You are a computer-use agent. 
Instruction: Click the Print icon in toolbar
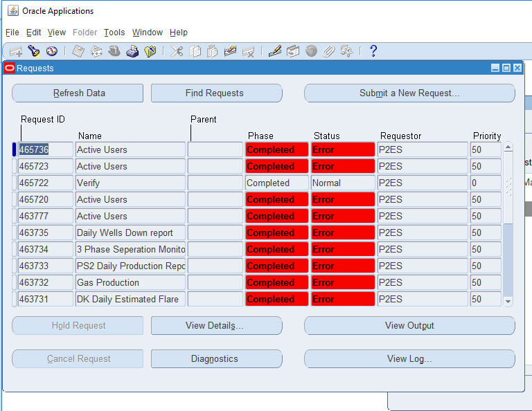pos(132,51)
